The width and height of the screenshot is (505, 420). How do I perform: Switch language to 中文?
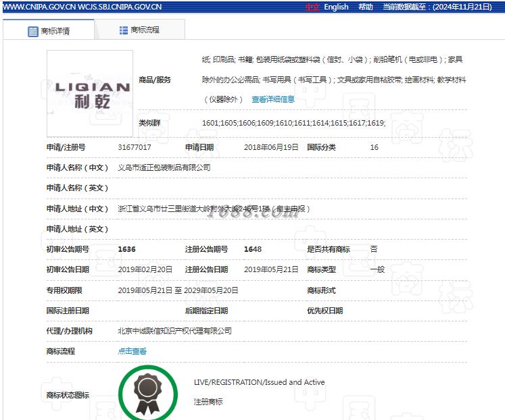point(312,7)
